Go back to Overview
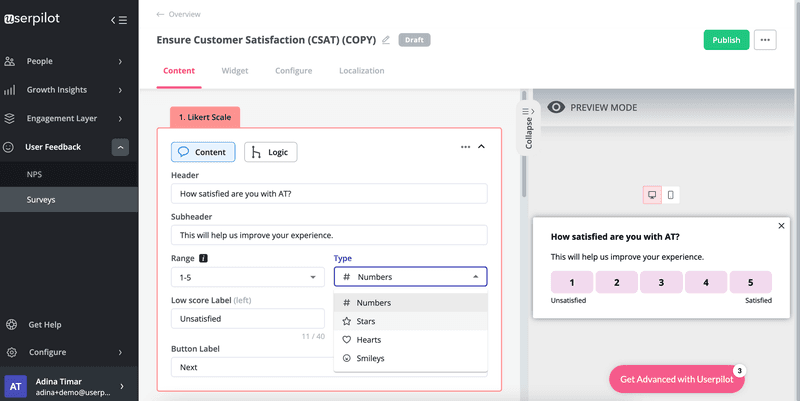The image size is (800, 401). (179, 14)
